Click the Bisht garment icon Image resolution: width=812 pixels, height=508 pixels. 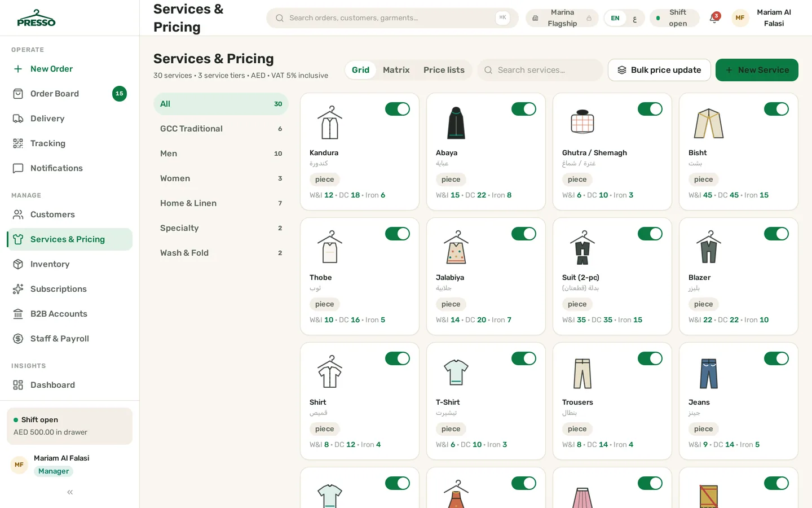point(709,123)
